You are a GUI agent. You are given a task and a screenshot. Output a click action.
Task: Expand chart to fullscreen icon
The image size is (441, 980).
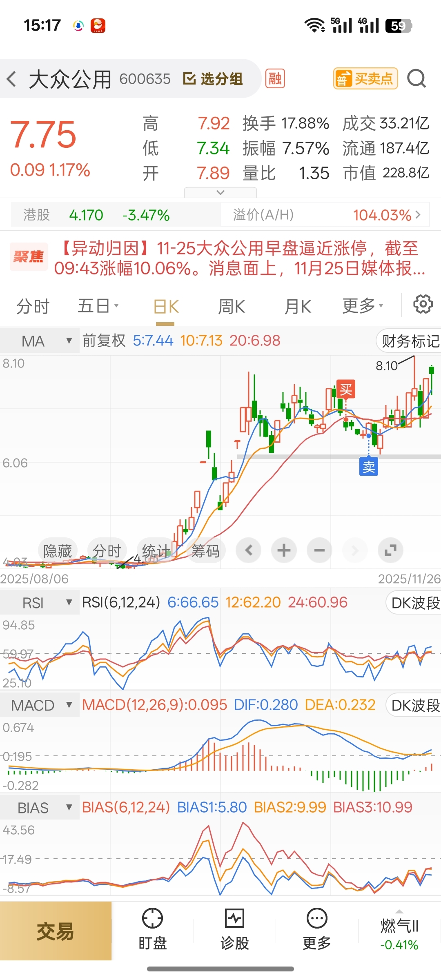390,550
